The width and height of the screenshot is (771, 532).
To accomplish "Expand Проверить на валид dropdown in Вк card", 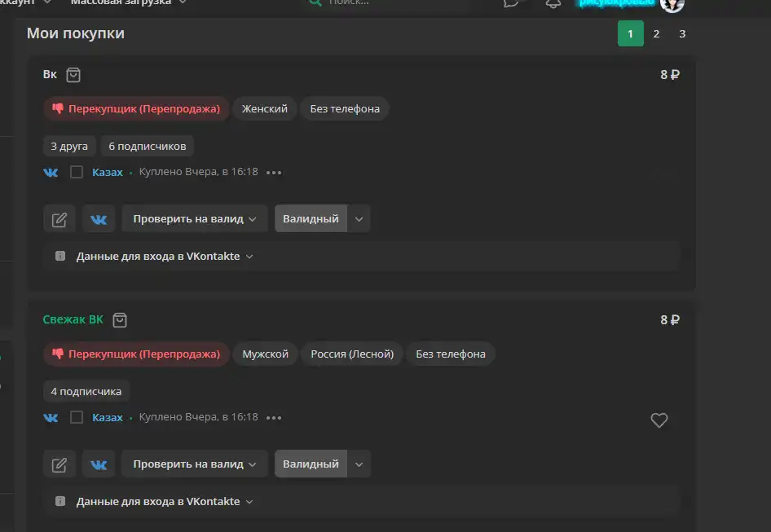I will pyautogui.click(x=195, y=219).
